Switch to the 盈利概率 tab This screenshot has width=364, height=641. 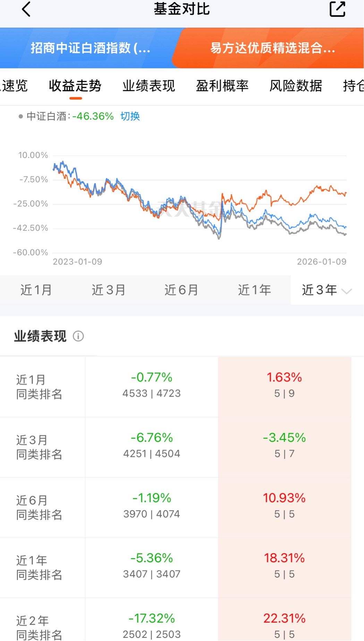(x=222, y=86)
